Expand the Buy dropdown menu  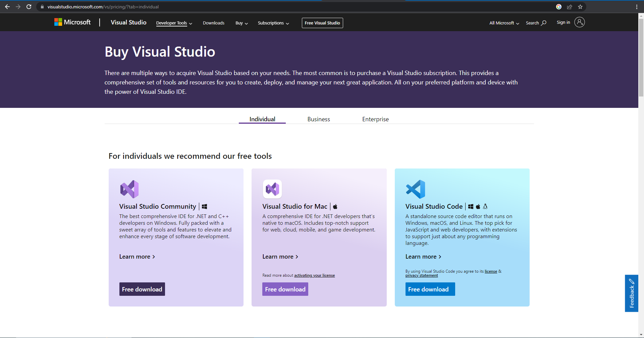(241, 23)
